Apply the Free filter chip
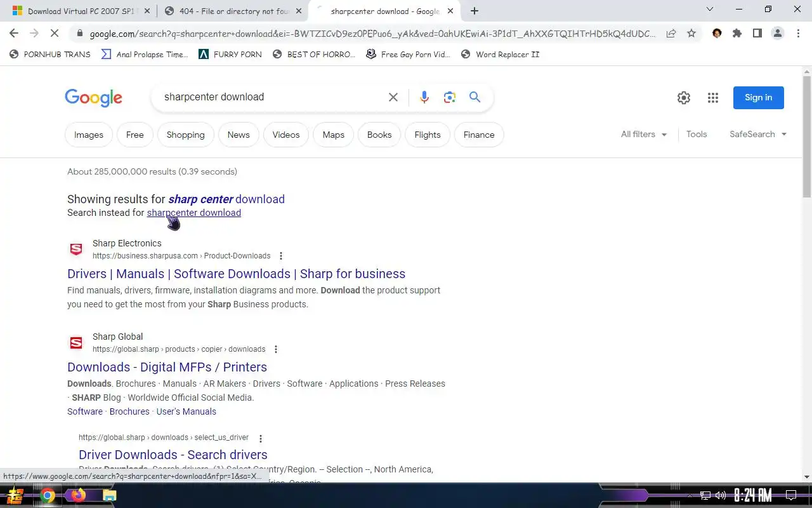Screen dimensions: 812x508 pyautogui.click(x=135, y=135)
